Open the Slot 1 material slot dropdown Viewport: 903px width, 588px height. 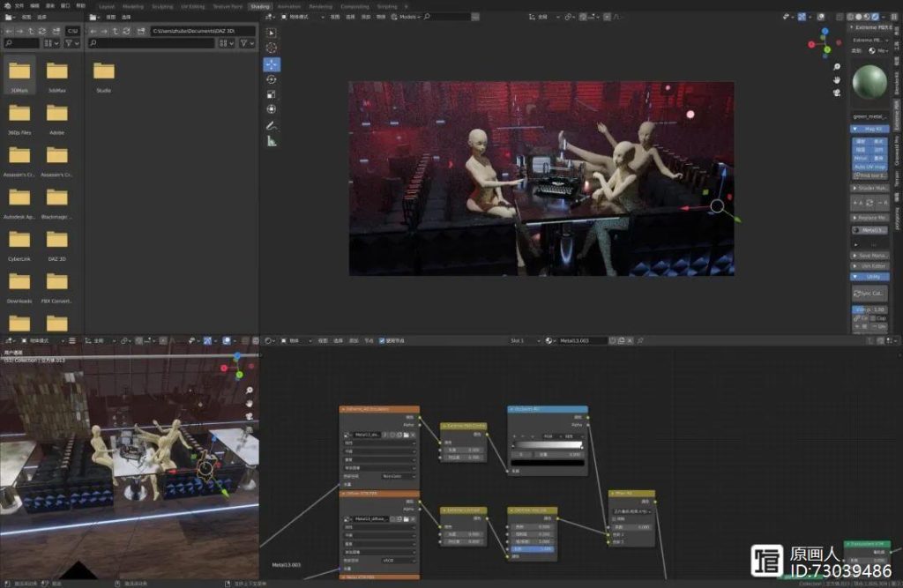[524, 340]
